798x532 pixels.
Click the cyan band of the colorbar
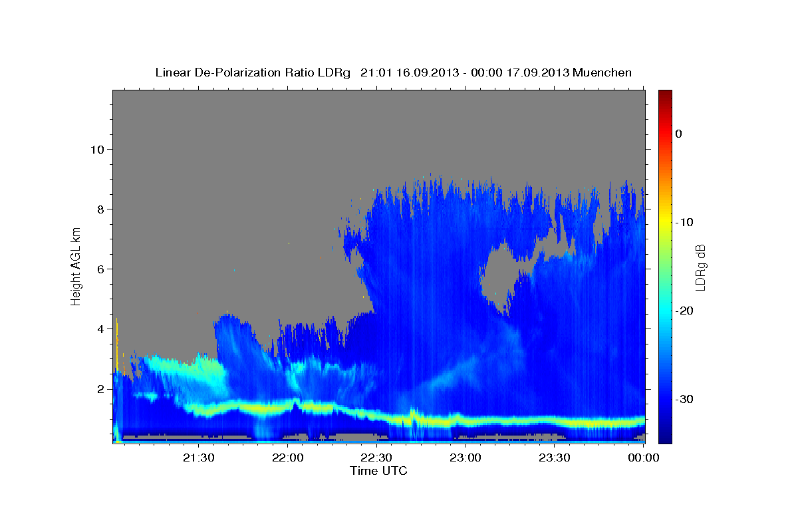point(665,311)
